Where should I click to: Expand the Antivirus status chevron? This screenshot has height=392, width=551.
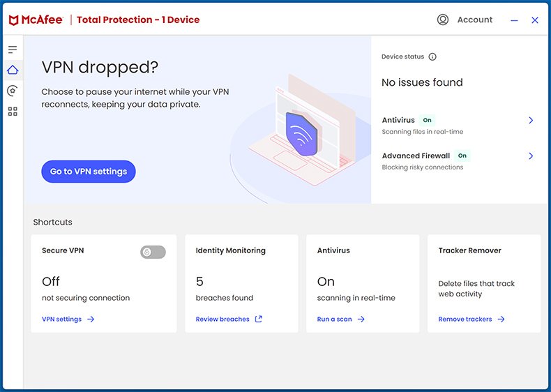[x=531, y=120]
